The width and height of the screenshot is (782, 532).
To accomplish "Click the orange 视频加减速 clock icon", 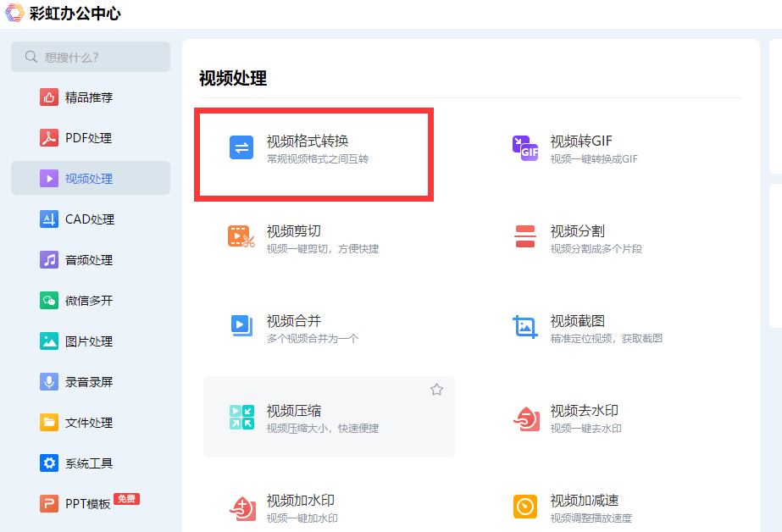I will pos(525,507).
